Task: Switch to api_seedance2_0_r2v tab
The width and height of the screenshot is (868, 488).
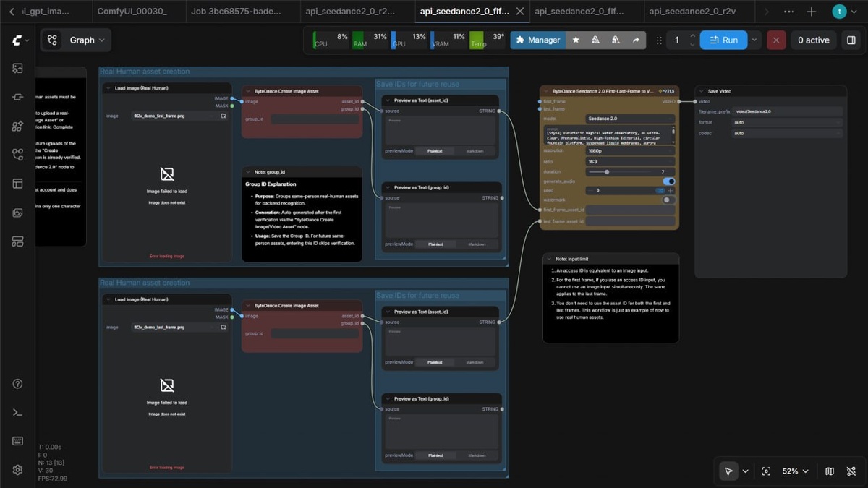Action: [x=692, y=12]
